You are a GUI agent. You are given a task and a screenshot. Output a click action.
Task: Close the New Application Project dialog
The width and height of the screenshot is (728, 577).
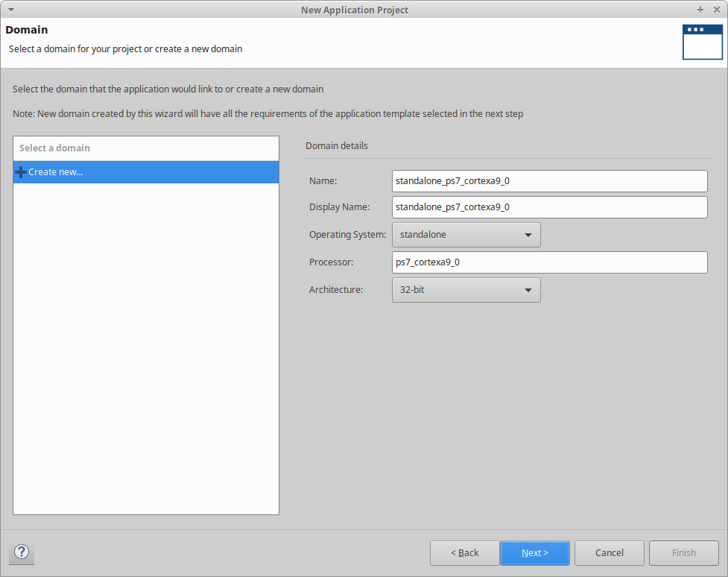tap(716, 10)
